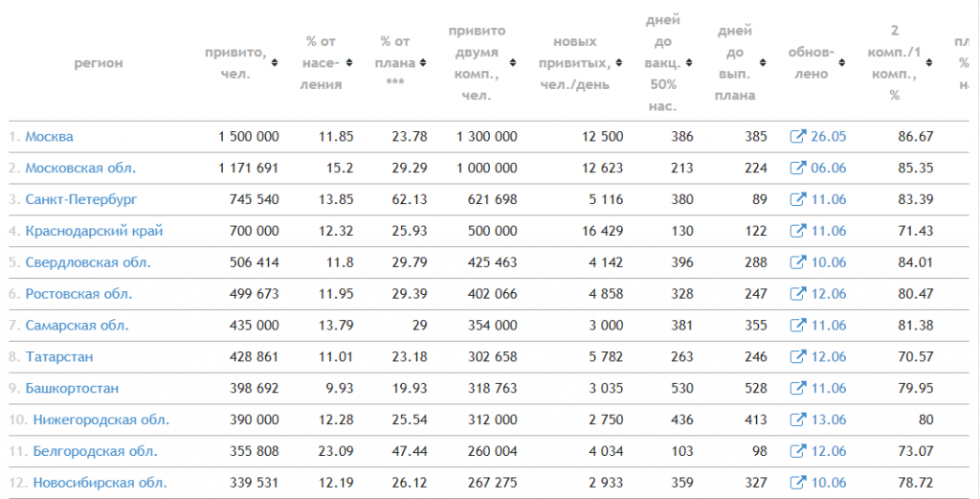Sort by % от плана column arrows
Screen dimensions: 980x499
(x=423, y=63)
